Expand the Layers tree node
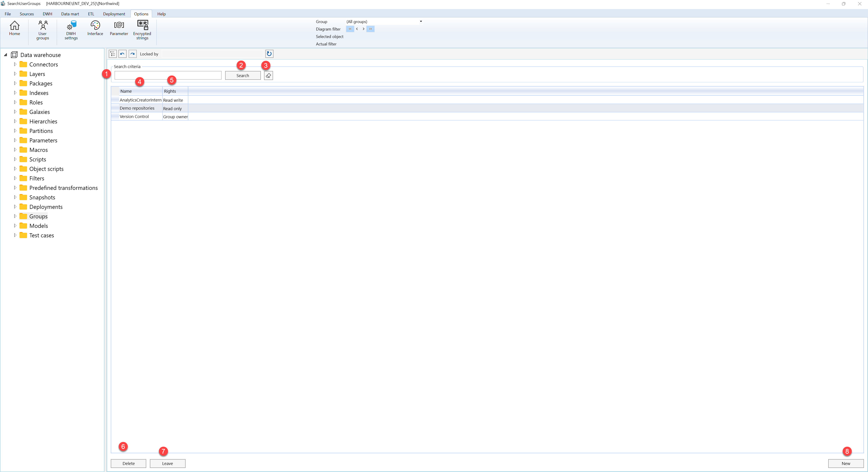Viewport: 868px width, 472px height. click(x=15, y=73)
